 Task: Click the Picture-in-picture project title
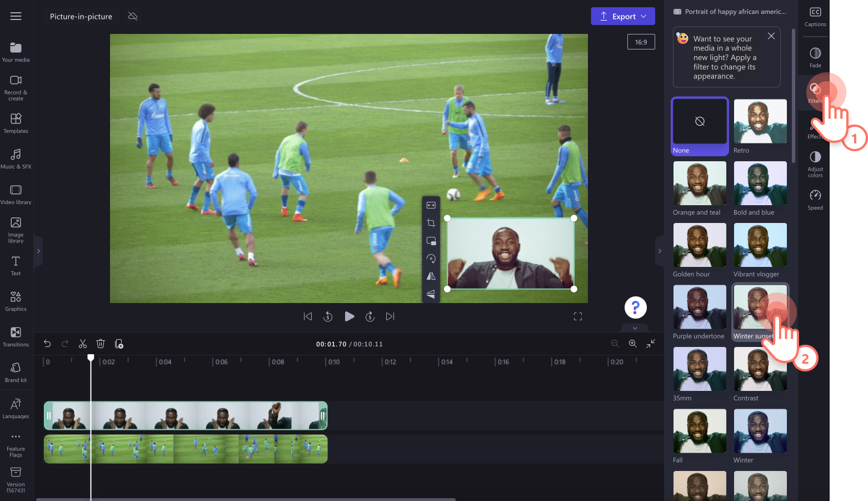tap(81, 17)
